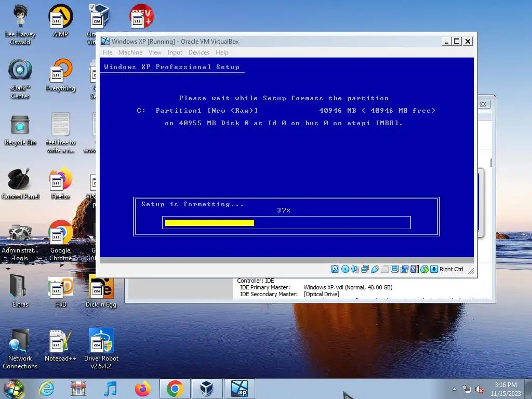532x399 pixels.
Task: Click the formatting progress bar at 37%
Action: click(286, 222)
